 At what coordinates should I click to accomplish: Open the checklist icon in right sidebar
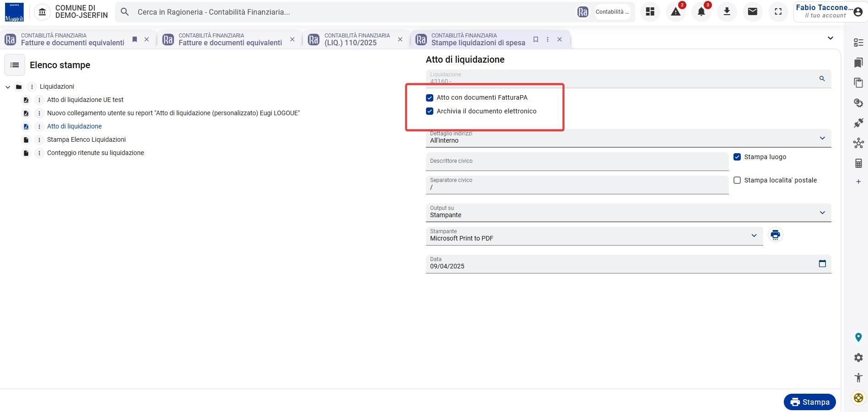(858, 43)
